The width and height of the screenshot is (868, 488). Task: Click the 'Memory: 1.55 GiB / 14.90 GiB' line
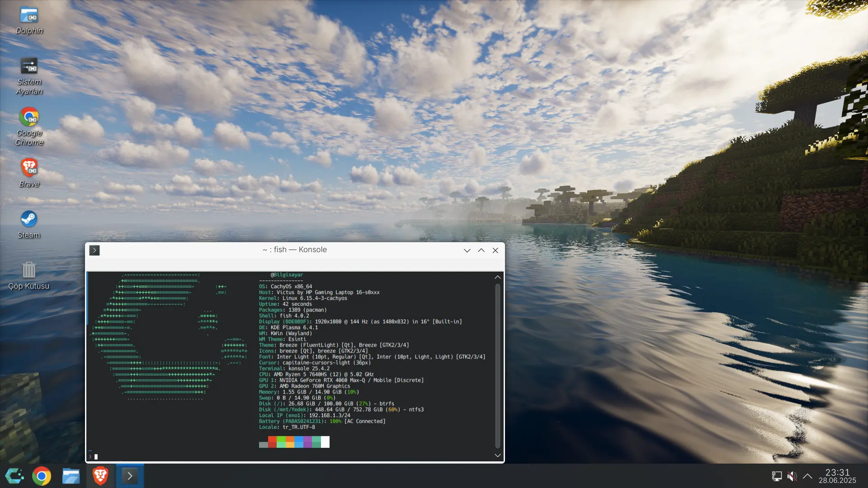(309, 392)
